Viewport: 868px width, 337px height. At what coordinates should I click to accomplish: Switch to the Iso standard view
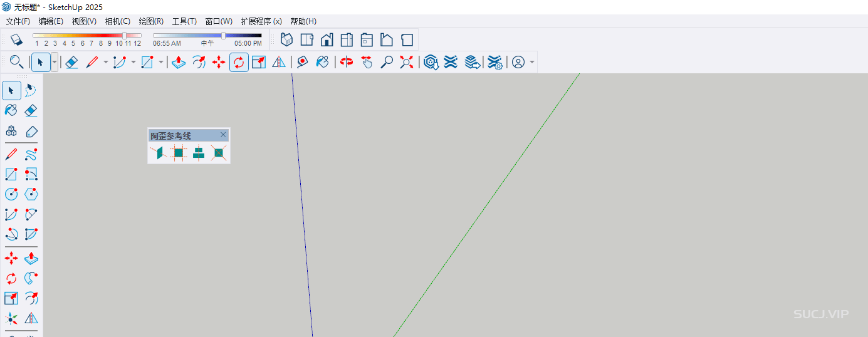(x=286, y=40)
